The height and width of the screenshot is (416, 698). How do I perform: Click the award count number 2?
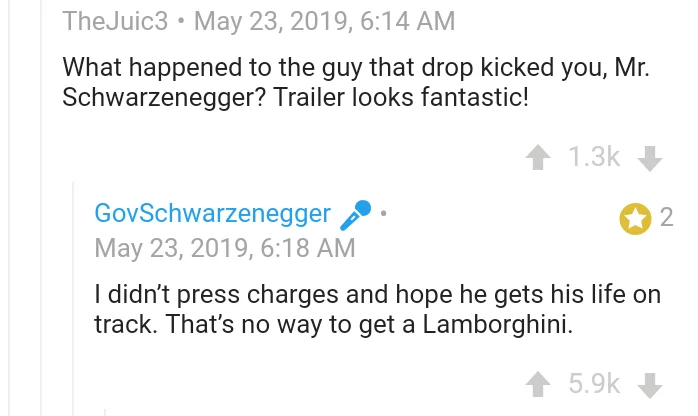point(667,217)
